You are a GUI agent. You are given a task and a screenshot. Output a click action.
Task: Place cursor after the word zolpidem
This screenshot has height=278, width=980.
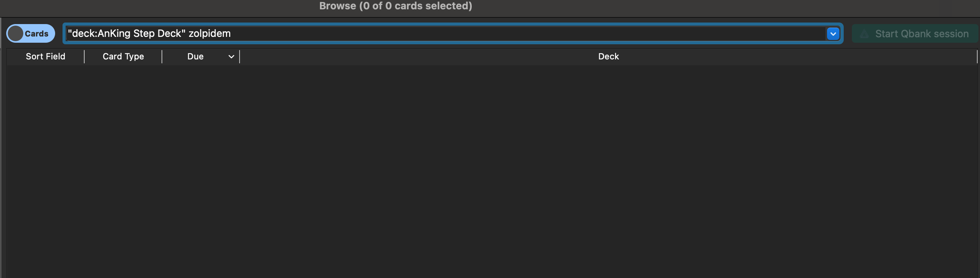tap(231, 34)
